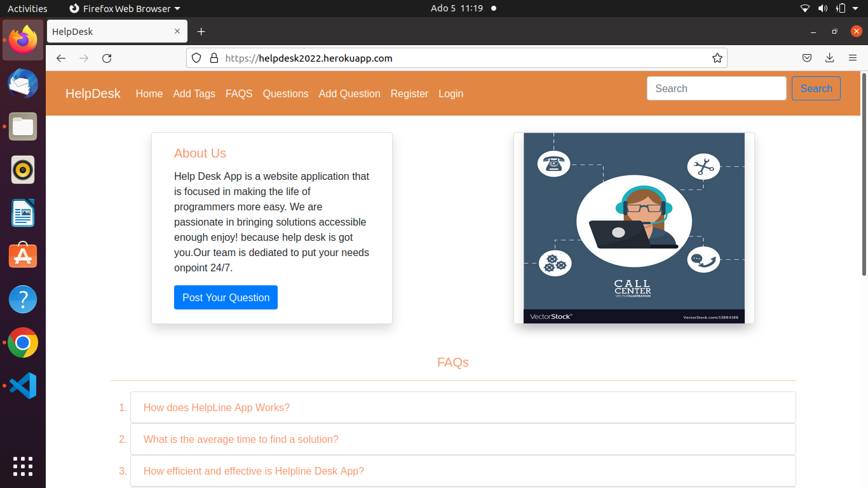Open Google Chrome from the dock

pos(23,343)
